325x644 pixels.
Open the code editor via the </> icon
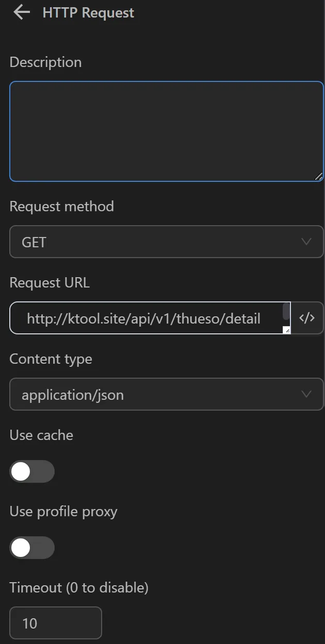[307, 318]
